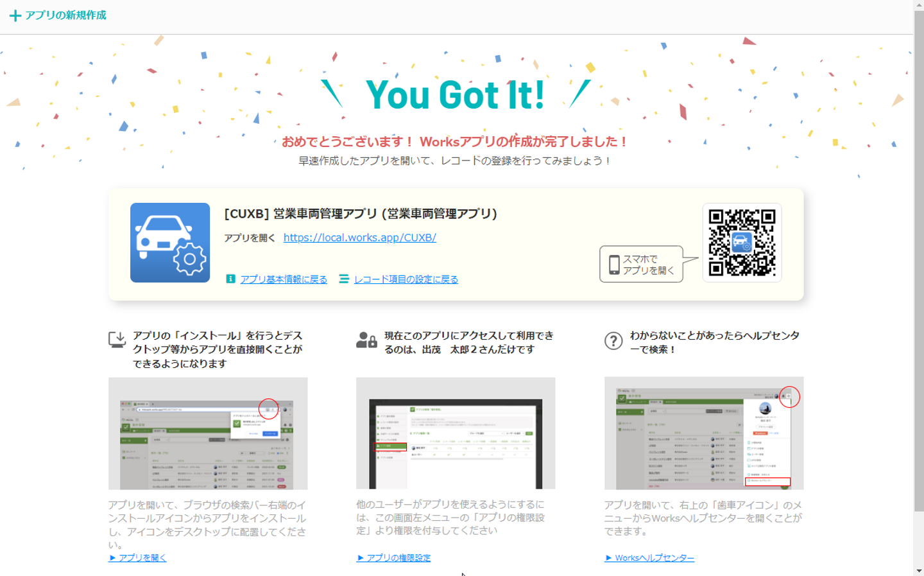Open the help center screenshot thumbnail

pos(704,433)
